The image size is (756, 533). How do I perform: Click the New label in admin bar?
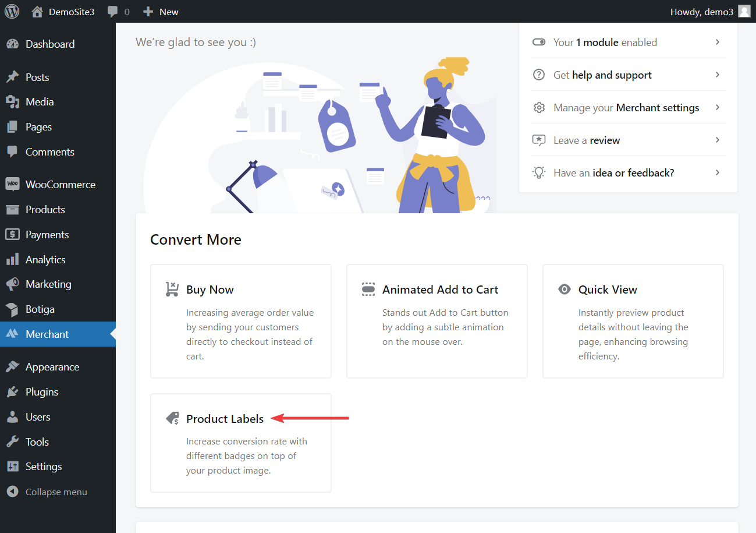[169, 12]
